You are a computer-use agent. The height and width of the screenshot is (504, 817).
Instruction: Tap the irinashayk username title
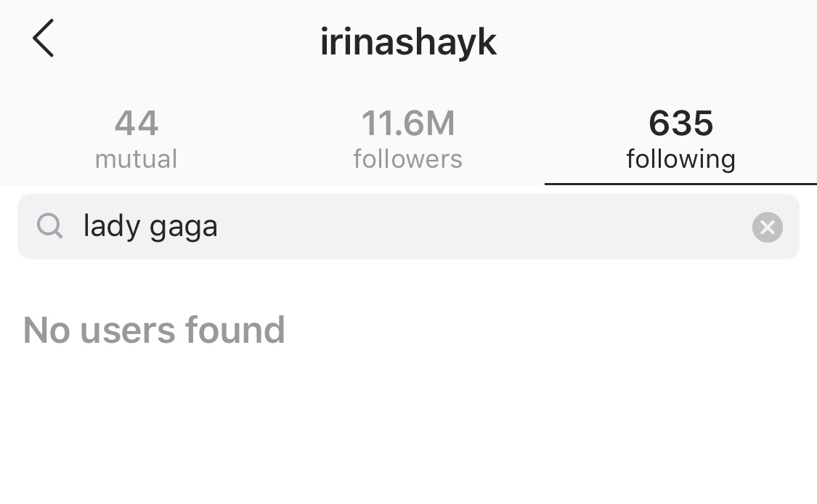point(408,41)
